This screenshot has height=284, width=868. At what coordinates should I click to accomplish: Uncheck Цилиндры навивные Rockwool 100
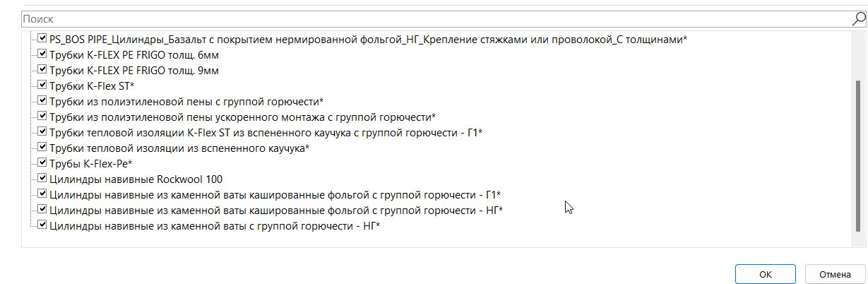pos(42,179)
